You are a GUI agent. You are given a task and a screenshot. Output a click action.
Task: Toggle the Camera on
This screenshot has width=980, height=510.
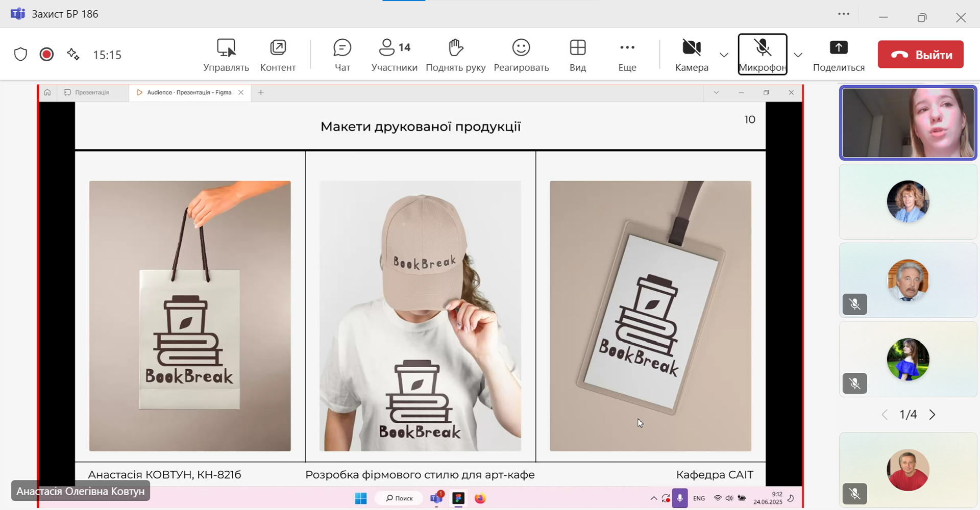(x=692, y=55)
